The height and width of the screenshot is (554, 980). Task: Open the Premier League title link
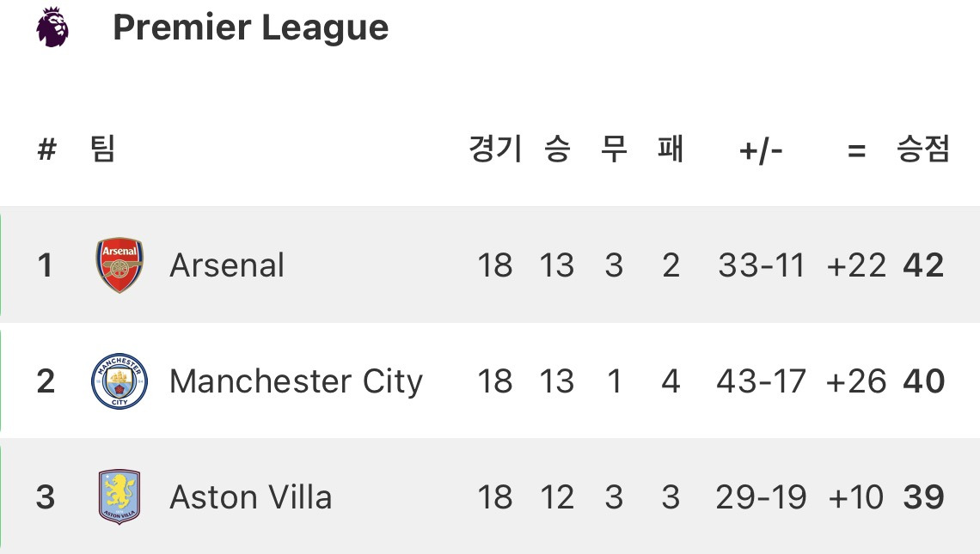pos(250,27)
